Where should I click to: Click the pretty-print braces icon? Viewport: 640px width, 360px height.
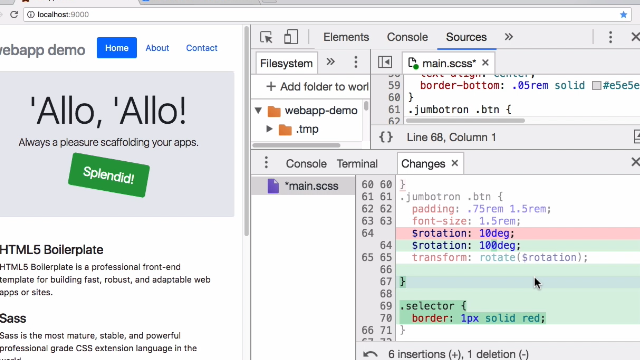coord(386,137)
